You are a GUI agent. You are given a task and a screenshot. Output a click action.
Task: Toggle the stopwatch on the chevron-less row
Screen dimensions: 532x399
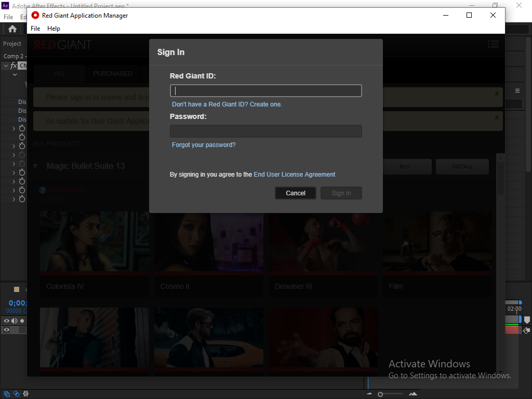point(22,137)
